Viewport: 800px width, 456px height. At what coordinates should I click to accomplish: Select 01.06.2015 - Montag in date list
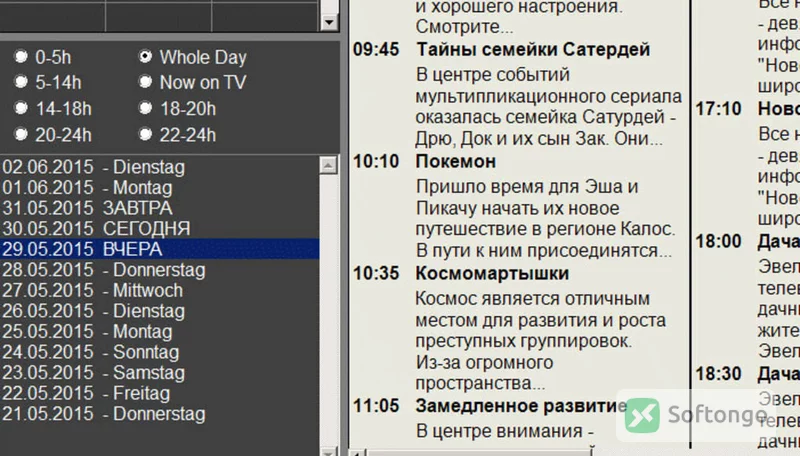pyautogui.click(x=160, y=188)
